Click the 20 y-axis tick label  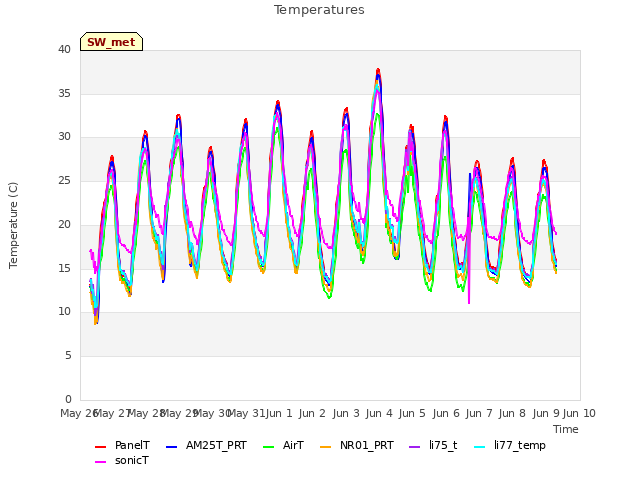pos(64,224)
